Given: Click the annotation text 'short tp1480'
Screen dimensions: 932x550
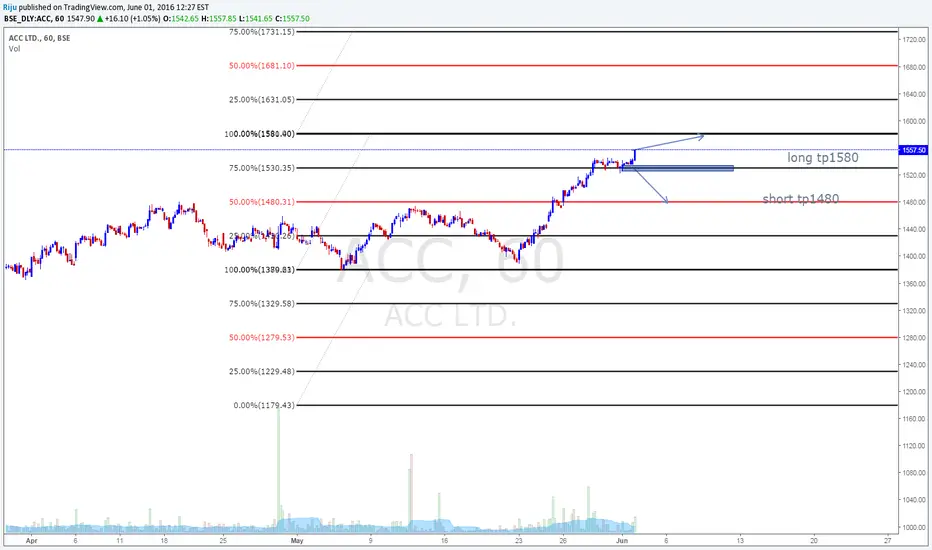Looking at the screenshot, I should (x=801, y=199).
